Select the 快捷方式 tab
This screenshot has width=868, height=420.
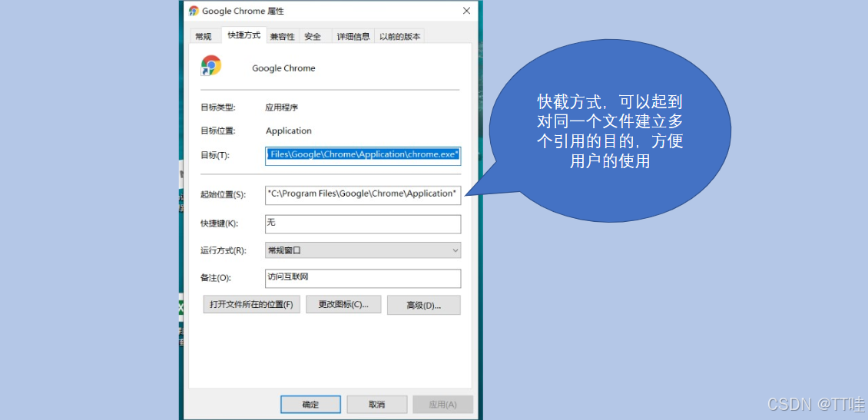coord(244,35)
